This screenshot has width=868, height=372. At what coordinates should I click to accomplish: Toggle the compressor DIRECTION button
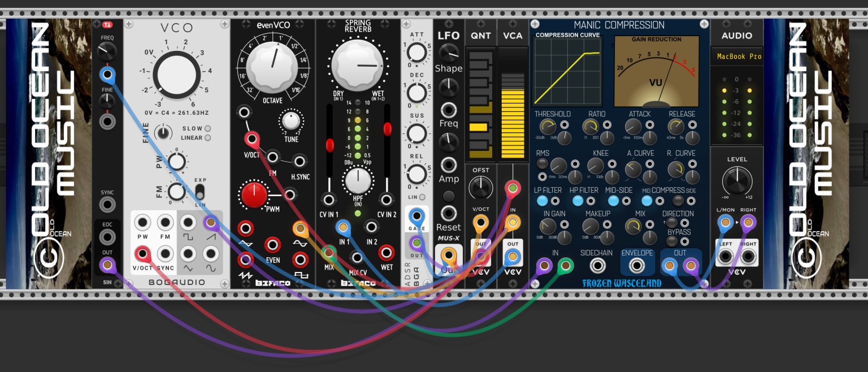(x=671, y=223)
